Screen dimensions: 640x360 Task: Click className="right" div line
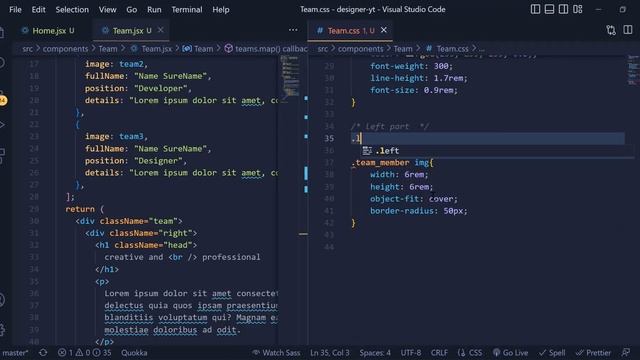(141, 233)
